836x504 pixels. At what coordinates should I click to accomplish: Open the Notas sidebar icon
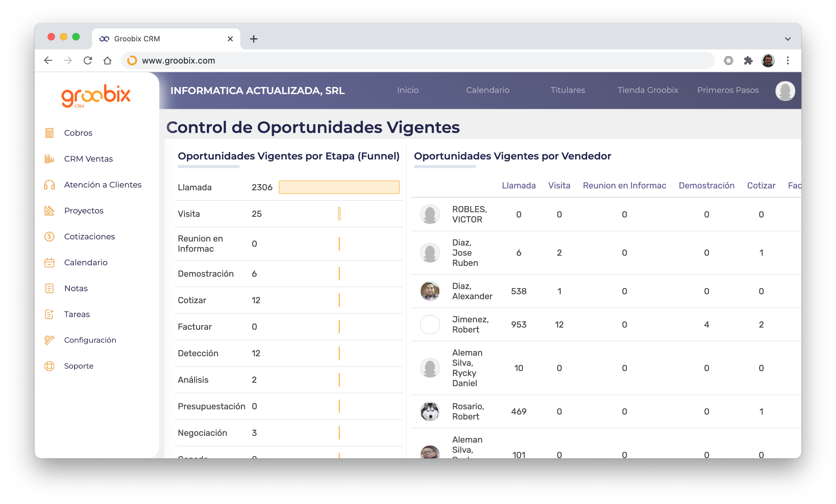coord(49,288)
